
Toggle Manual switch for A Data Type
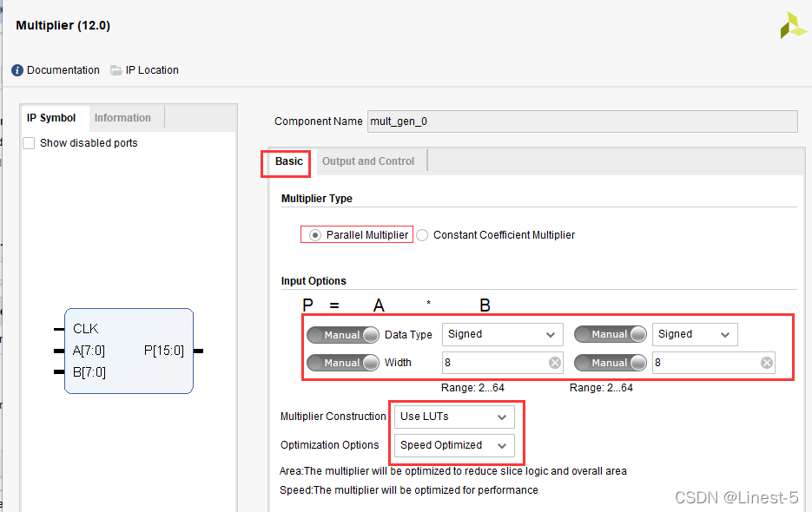[343, 335]
